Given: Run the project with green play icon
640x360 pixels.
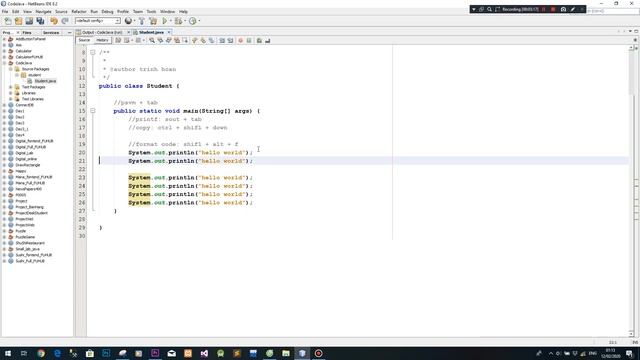Looking at the screenshot, I should (x=165, y=21).
